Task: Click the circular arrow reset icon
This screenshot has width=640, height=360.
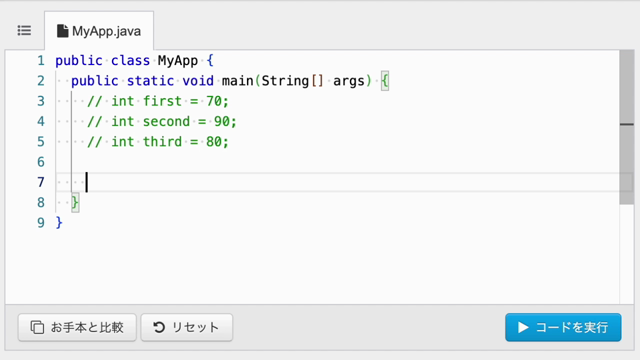Action: click(x=159, y=327)
